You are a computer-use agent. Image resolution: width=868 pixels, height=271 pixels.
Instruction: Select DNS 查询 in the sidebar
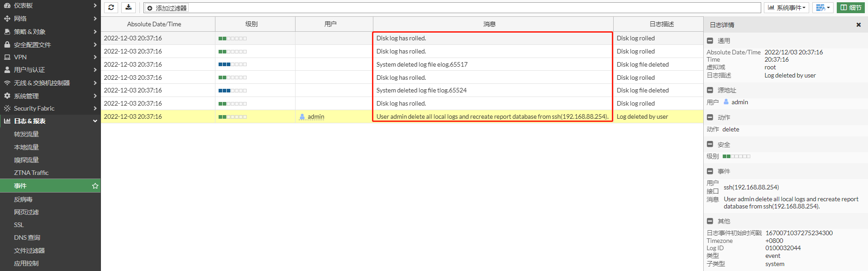[x=27, y=237]
